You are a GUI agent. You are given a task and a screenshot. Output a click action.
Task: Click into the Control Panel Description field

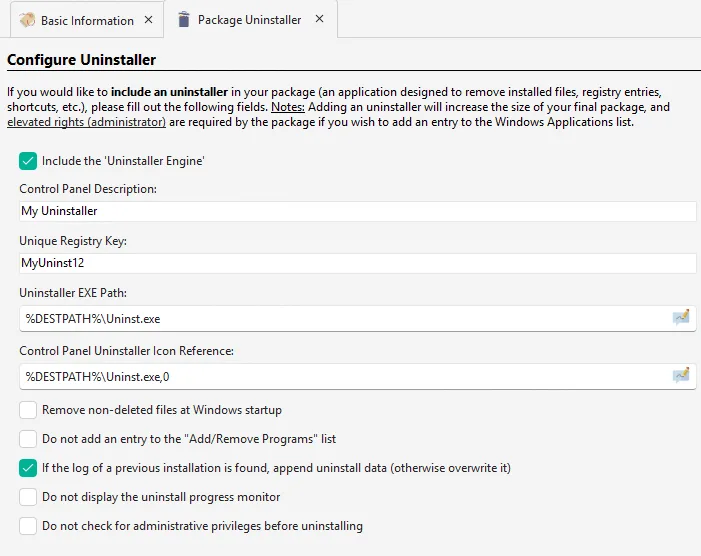tap(358, 211)
